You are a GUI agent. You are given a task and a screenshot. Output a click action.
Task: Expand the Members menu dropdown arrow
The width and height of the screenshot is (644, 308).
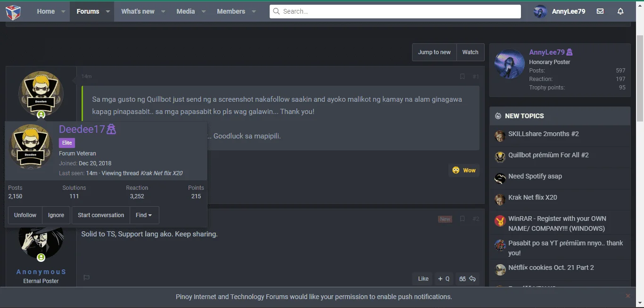point(254,12)
